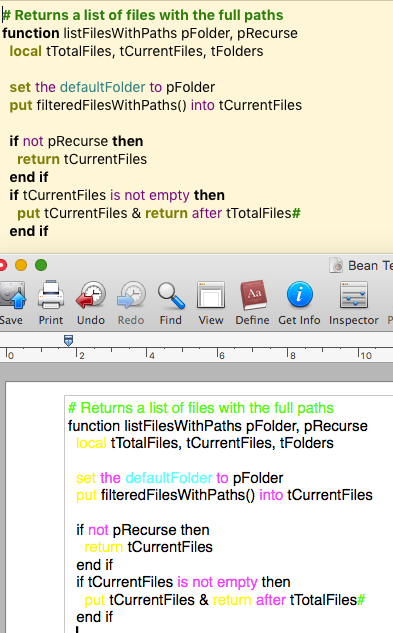Click the green comment line in Bean document
The width and height of the screenshot is (393, 633).
pos(201,408)
